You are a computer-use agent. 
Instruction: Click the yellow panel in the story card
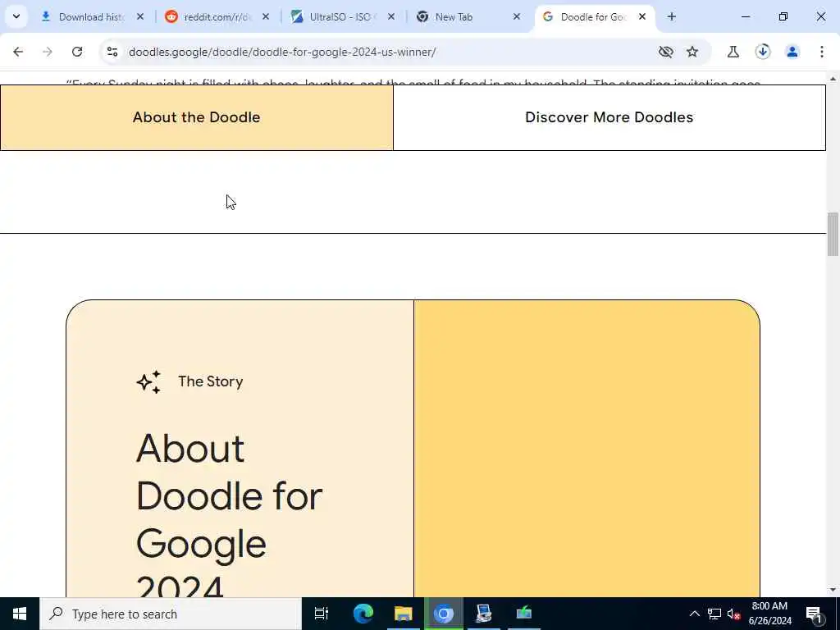point(587,449)
